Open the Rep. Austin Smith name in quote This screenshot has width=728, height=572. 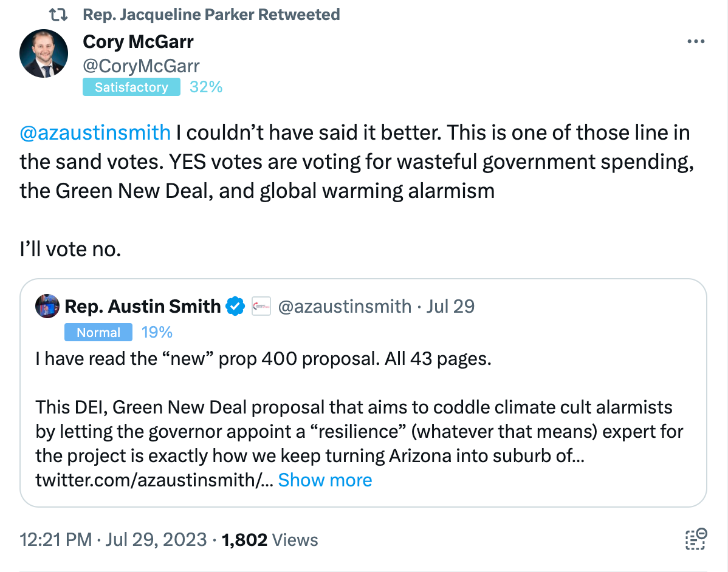point(142,306)
